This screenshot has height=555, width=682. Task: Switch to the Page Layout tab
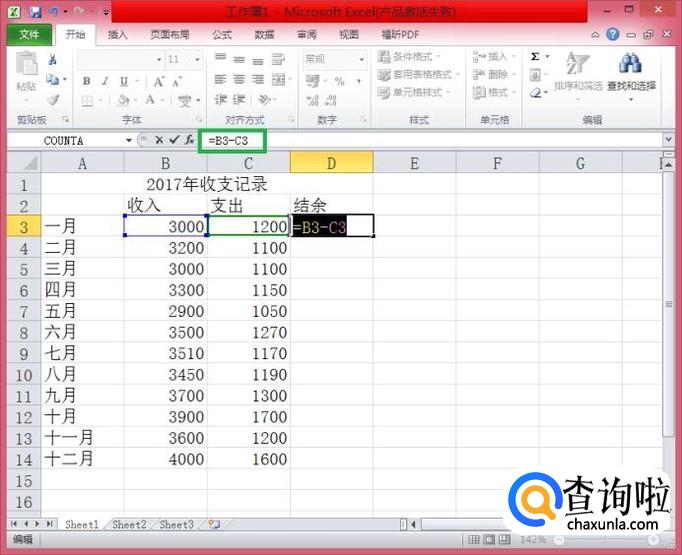pos(170,34)
